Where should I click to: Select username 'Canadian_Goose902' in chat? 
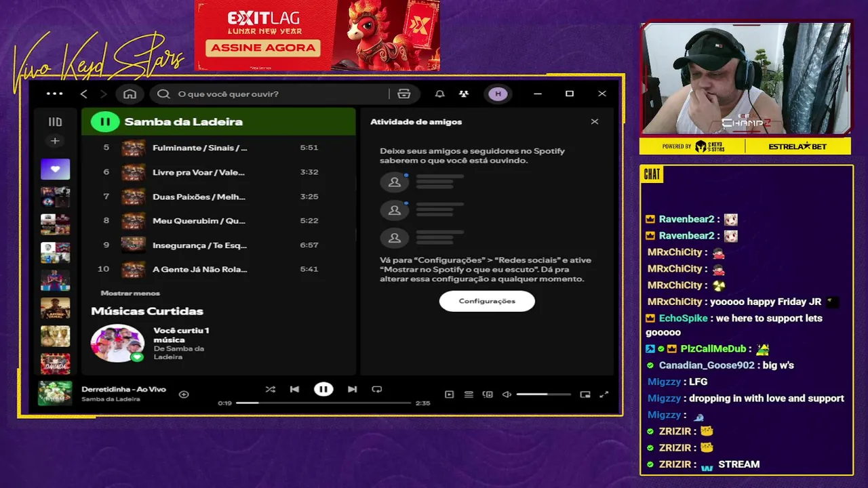pyautogui.click(x=707, y=365)
